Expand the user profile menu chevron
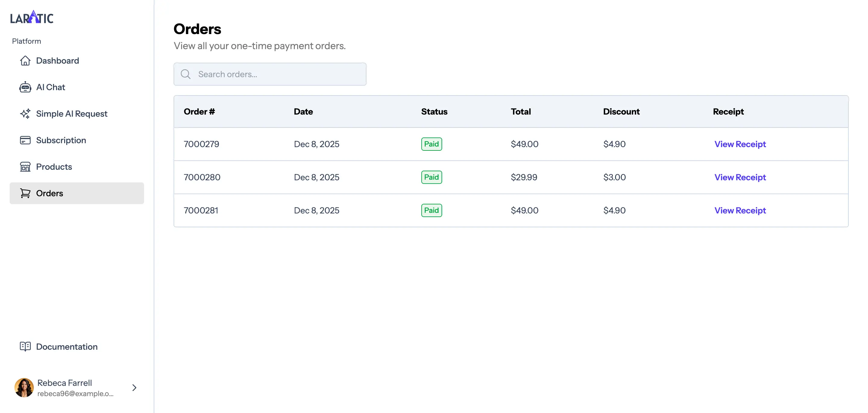The height and width of the screenshot is (413, 868). point(134,388)
